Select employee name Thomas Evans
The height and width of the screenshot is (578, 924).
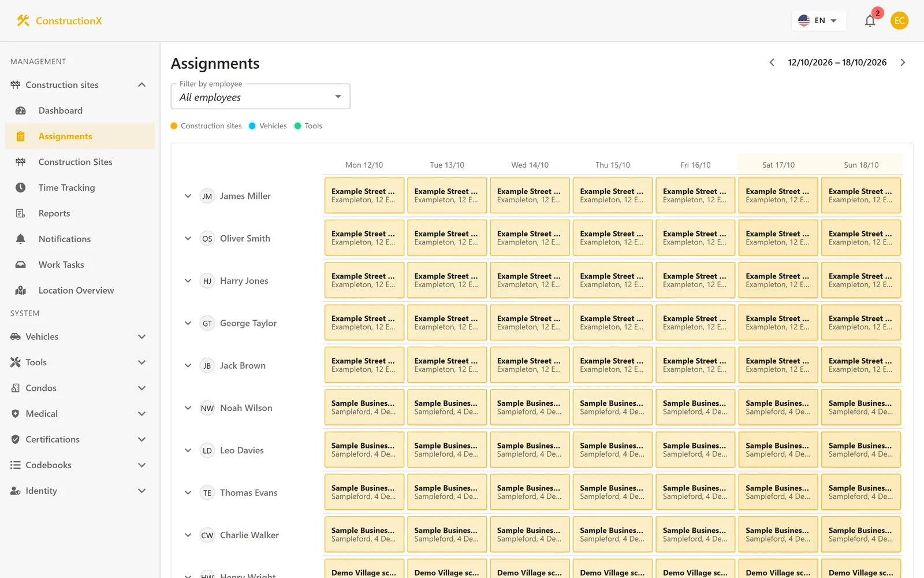[249, 492]
